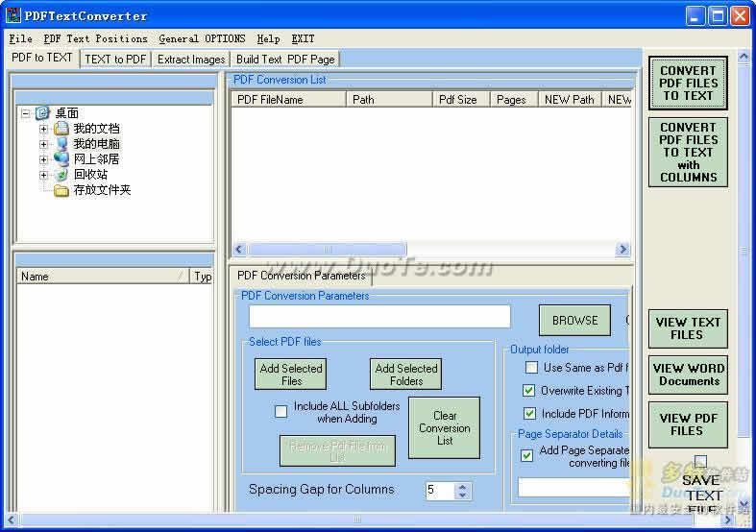756x532 pixels.
Task: Click conversion list scroll left arrow
Action: pos(239,249)
